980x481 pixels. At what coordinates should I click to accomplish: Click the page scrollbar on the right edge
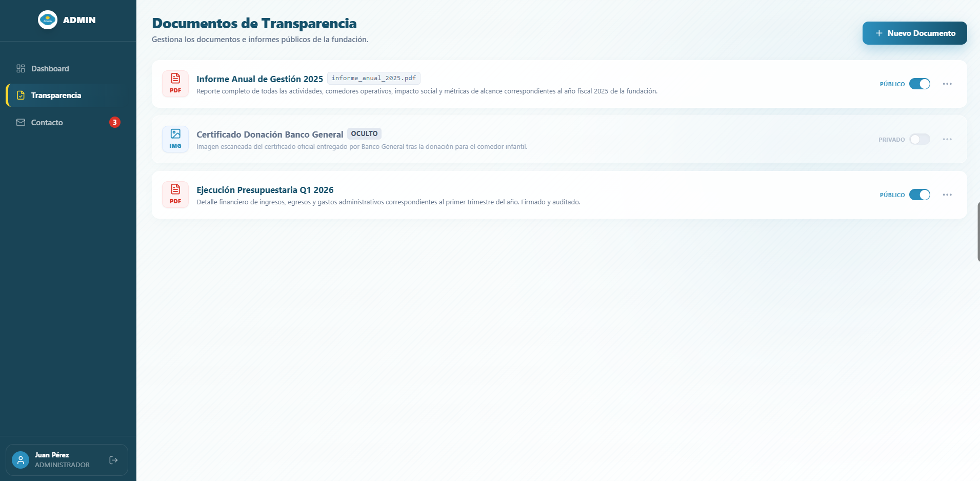coord(978,232)
